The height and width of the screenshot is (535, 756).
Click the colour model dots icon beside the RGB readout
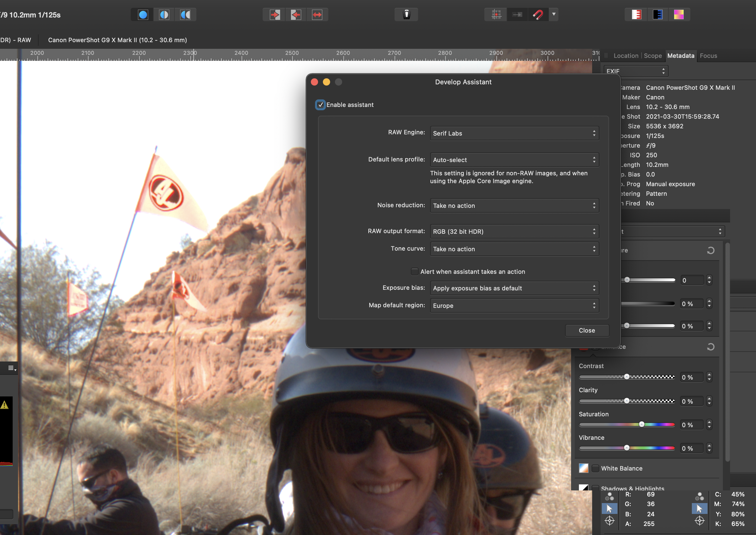point(609,496)
